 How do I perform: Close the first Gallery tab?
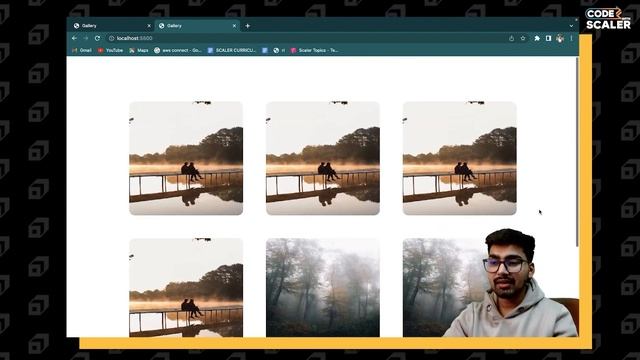(x=149, y=26)
